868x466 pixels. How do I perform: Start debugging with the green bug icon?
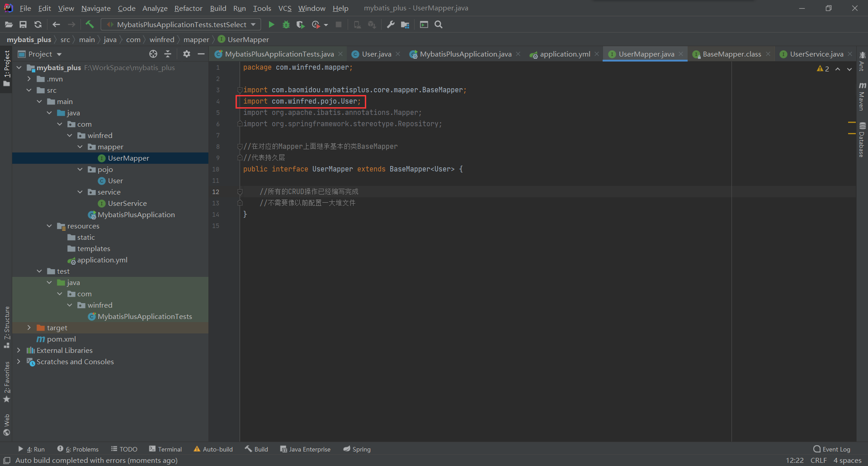point(286,24)
